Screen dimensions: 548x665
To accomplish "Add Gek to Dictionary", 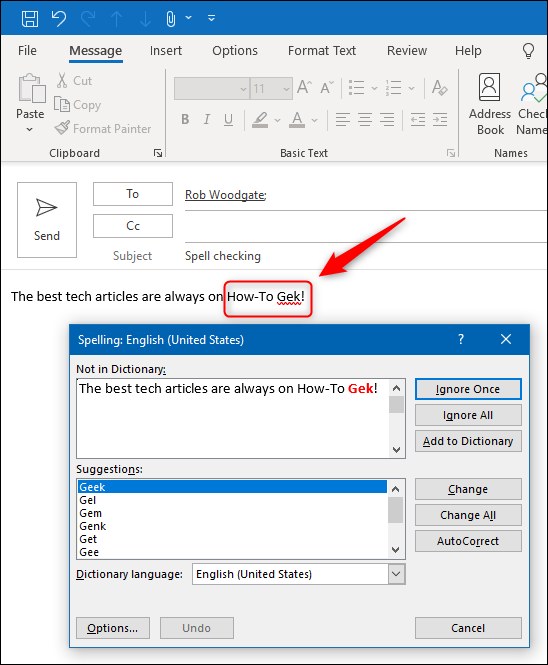I will [468, 441].
